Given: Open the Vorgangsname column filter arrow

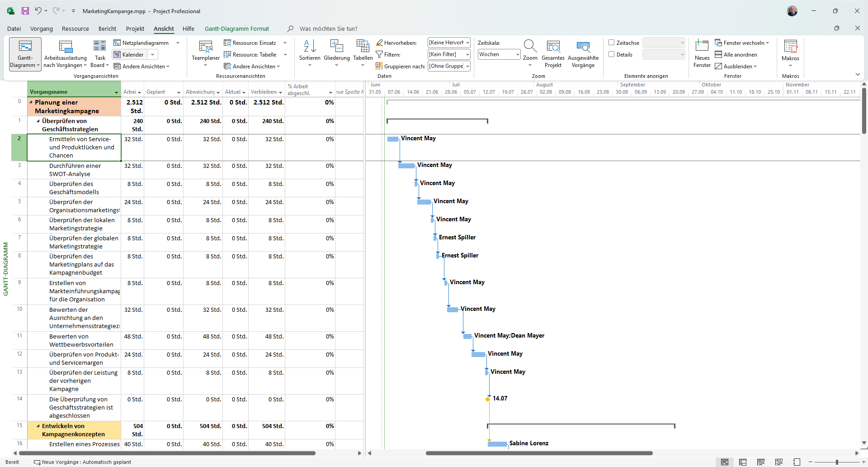Looking at the screenshot, I should (117, 92).
